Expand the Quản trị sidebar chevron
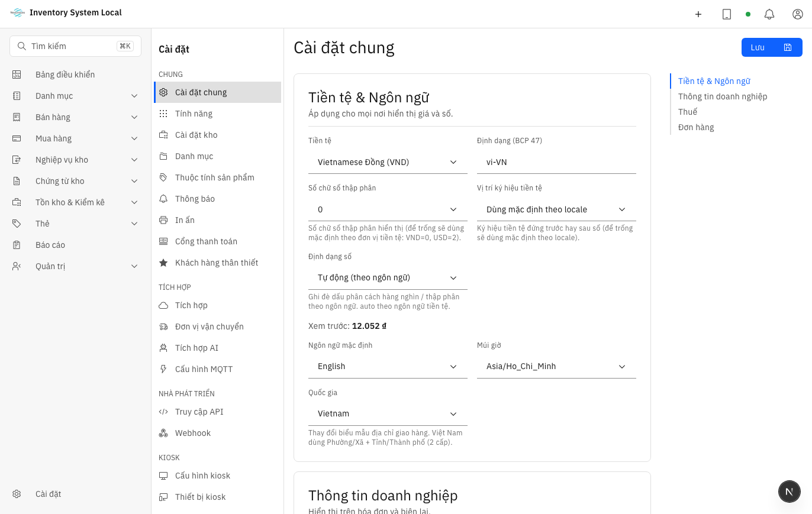 (x=134, y=266)
